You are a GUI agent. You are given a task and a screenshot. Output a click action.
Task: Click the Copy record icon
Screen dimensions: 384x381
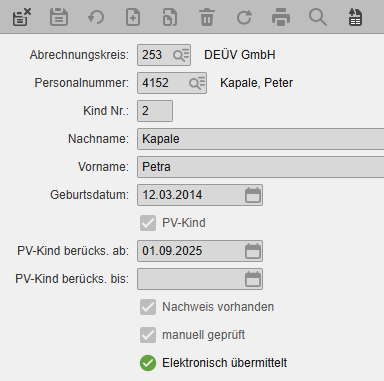(170, 17)
